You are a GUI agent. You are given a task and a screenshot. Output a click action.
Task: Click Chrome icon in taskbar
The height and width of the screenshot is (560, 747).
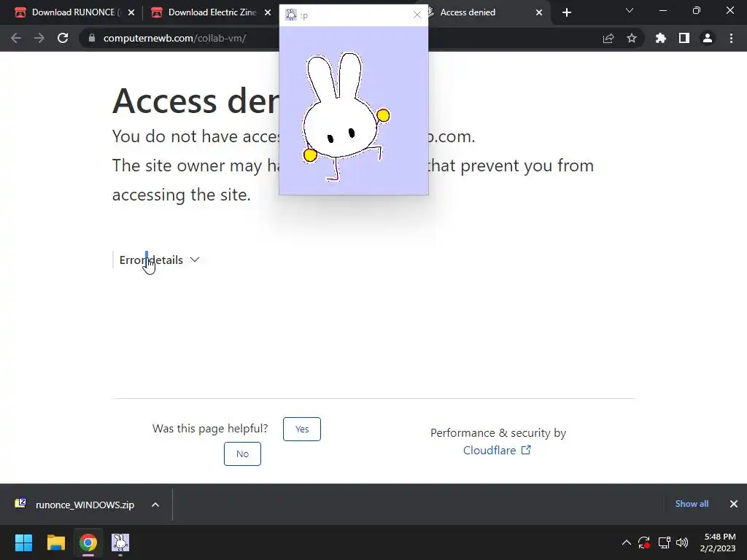88,542
